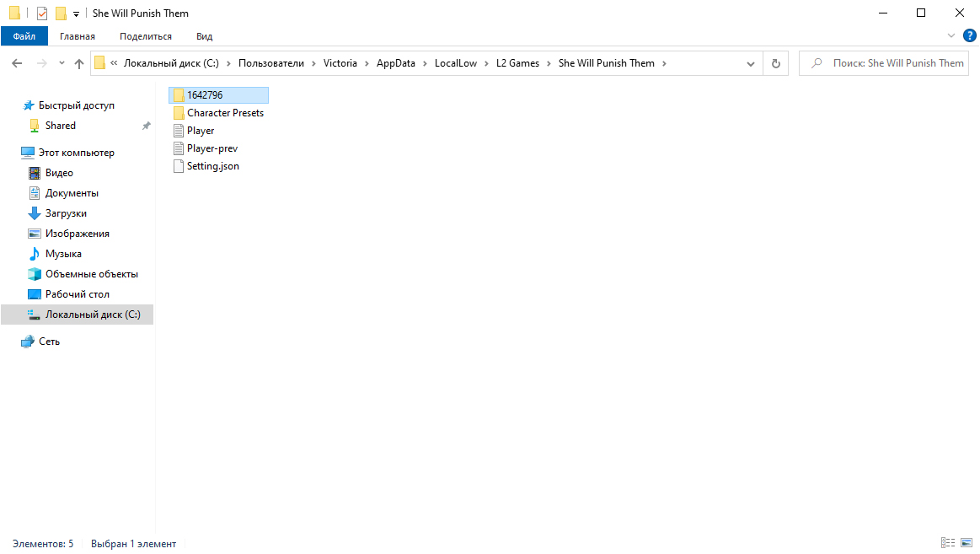Select the Setting.json file

coord(212,166)
